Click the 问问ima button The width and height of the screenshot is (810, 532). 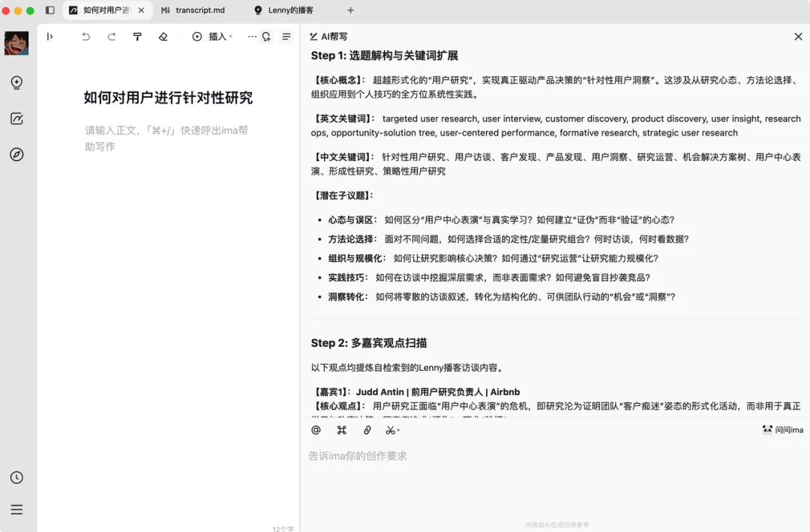point(781,429)
